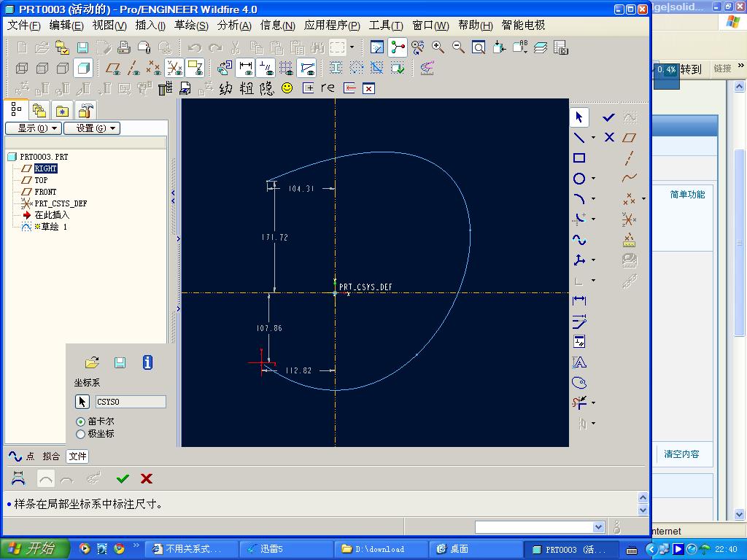Open the spline coordinates file icon
Image resolution: width=747 pixels, height=560 pixels.
tap(93, 362)
